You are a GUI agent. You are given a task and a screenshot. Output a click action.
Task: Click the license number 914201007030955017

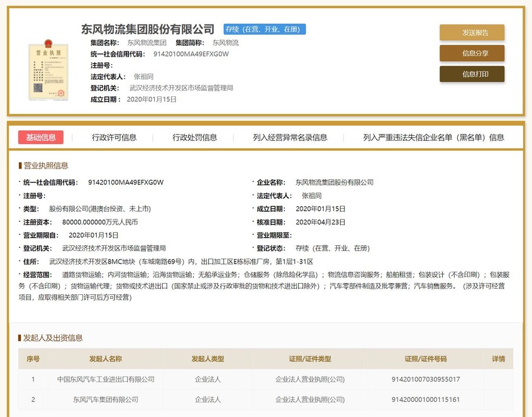[x=426, y=379]
